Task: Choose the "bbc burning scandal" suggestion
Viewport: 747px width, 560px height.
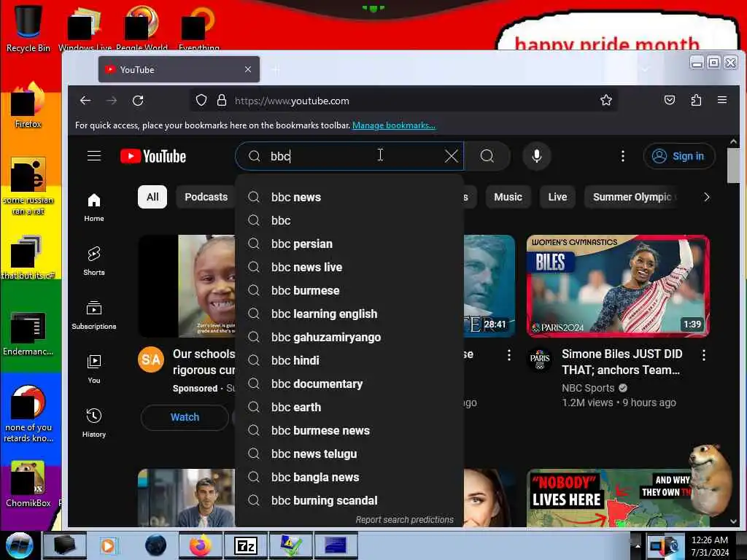Action: coord(349,500)
